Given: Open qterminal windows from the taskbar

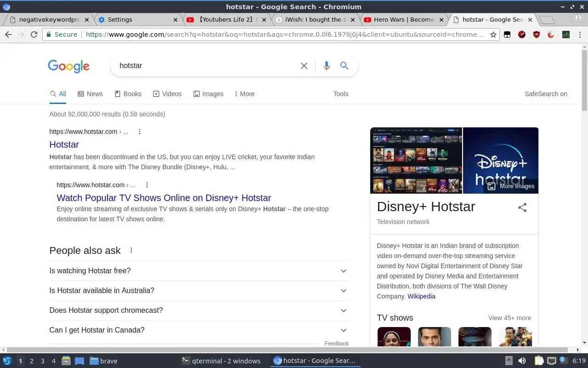Looking at the screenshot, I should point(221,361).
